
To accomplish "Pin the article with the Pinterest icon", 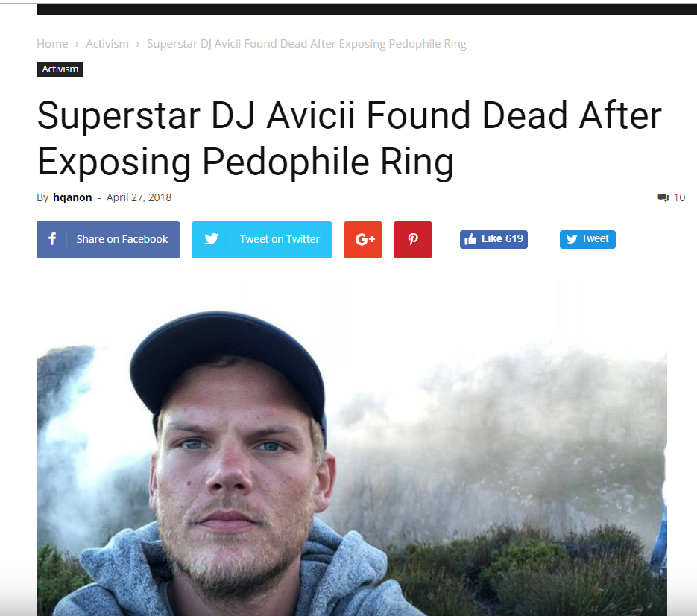I will (412, 239).
